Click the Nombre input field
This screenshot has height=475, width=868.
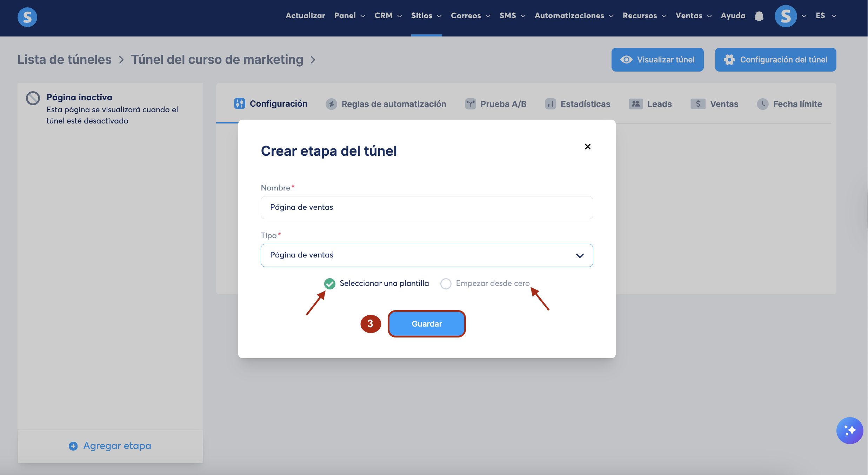pyautogui.click(x=427, y=208)
